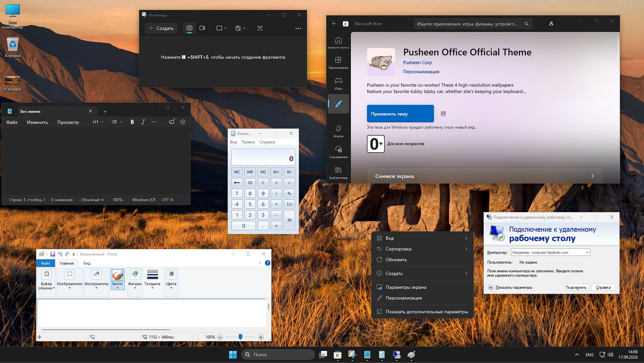644x363 pixels.
Task: Open Notepad settings gear
Action: tap(183, 122)
